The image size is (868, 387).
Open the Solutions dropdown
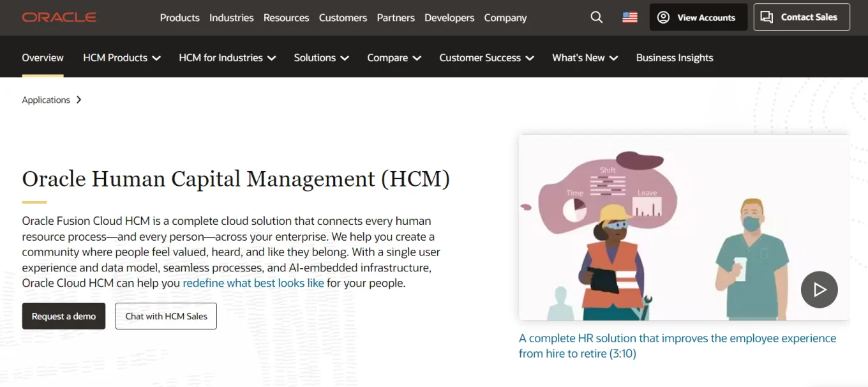[x=321, y=57]
